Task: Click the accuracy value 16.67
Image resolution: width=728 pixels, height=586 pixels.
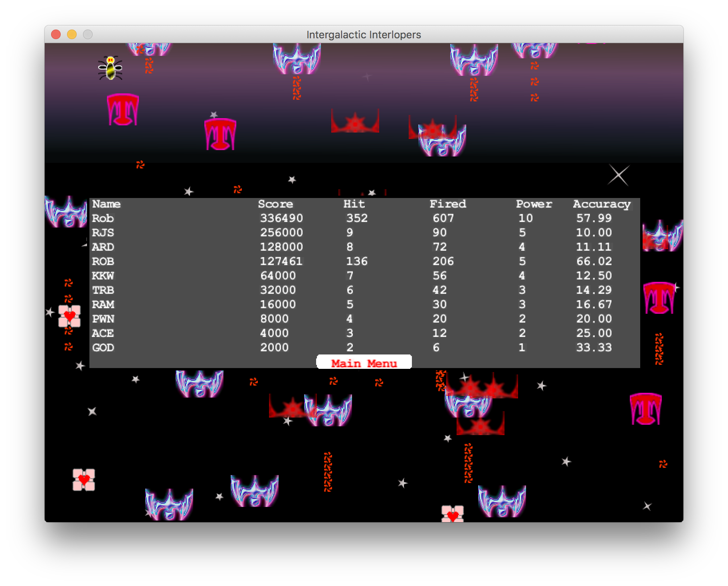Action: tap(594, 305)
